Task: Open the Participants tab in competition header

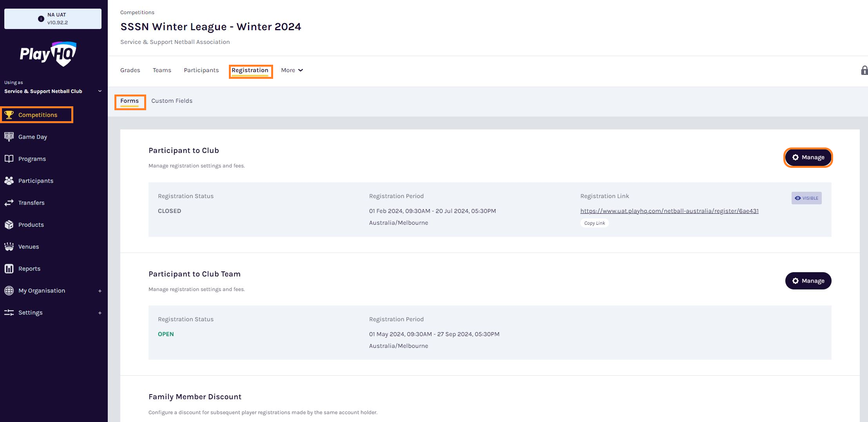Action: [201, 70]
